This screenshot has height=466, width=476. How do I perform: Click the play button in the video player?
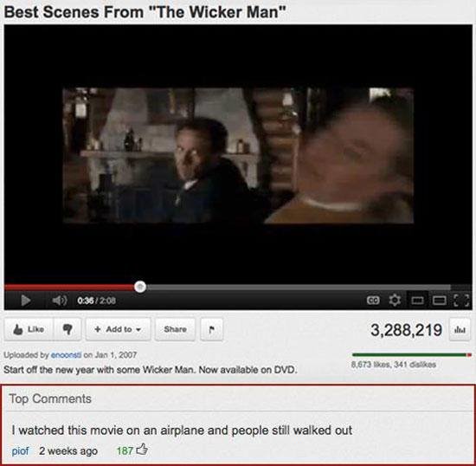point(25,301)
